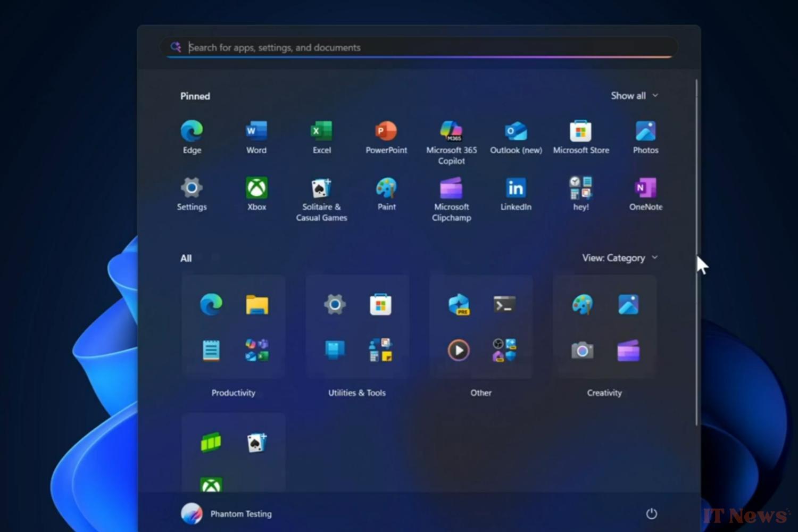The width and height of the screenshot is (798, 532).
Task: Click the chevron next to View: Category
Action: click(655, 257)
